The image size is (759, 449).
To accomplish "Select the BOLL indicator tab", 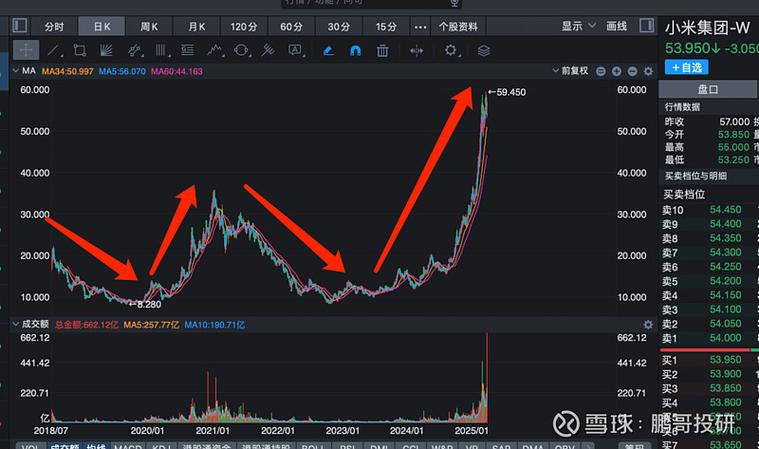I will pyautogui.click(x=313, y=446).
